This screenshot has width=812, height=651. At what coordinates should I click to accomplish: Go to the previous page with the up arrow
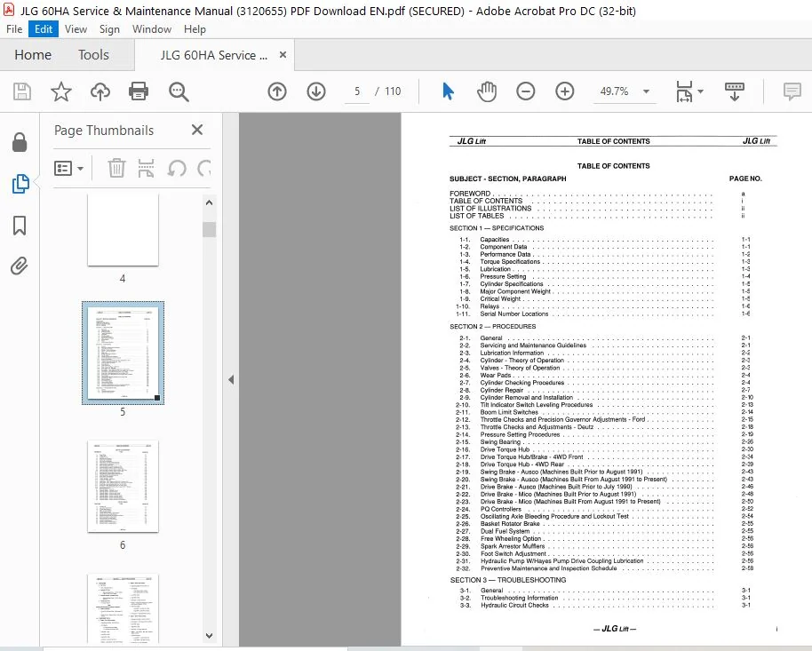point(277,91)
